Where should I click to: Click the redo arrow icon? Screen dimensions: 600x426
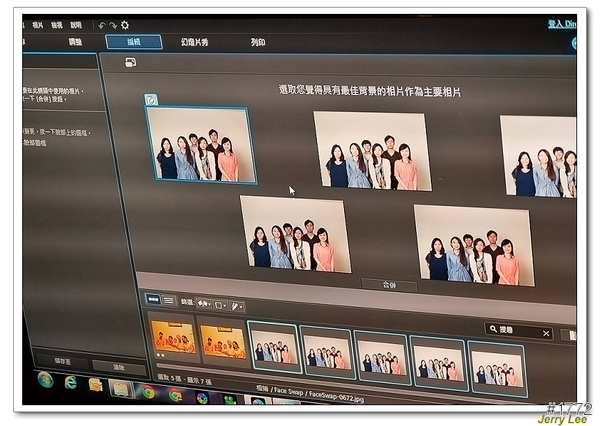tap(113, 25)
